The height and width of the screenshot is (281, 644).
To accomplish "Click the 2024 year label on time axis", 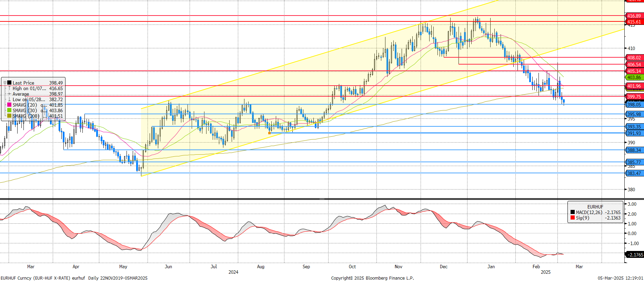I will coord(233,272).
